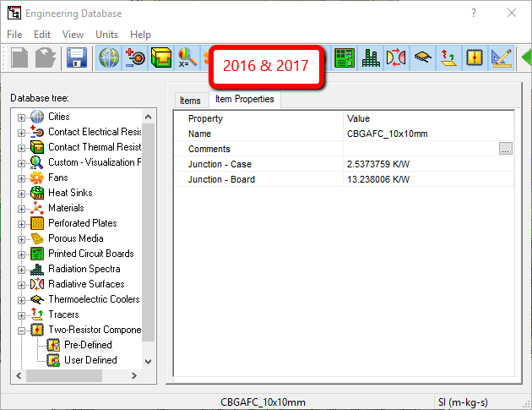Click the Thermoelectric Coolers toolbar icon

422,58
